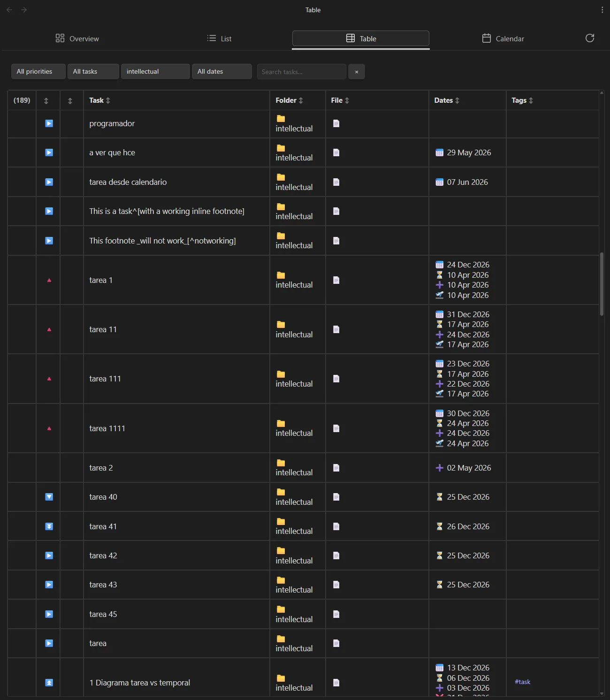The height and width of the screenshot is (700, 610).
Task: Switch to the Overview tab
Action: coord(77,38)
